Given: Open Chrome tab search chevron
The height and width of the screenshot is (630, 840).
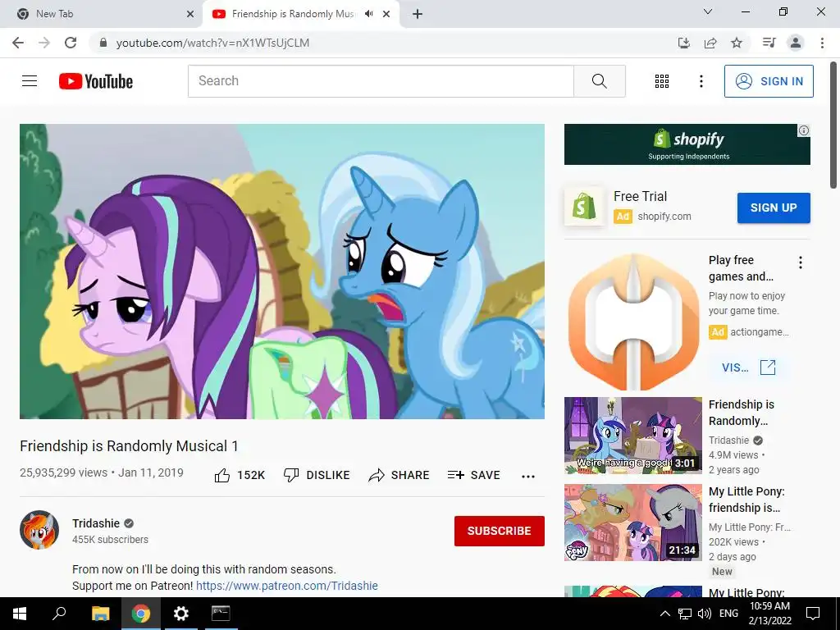Looking at the screenshot, I should pyautogui.click(x=708, y=11).
